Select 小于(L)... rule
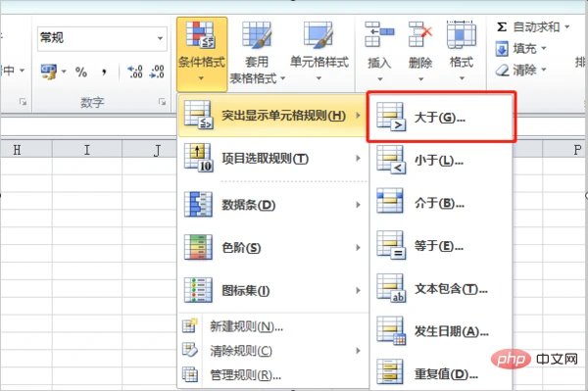The width and height of the screenshot is (588, 391). click(x=441, y=161)
